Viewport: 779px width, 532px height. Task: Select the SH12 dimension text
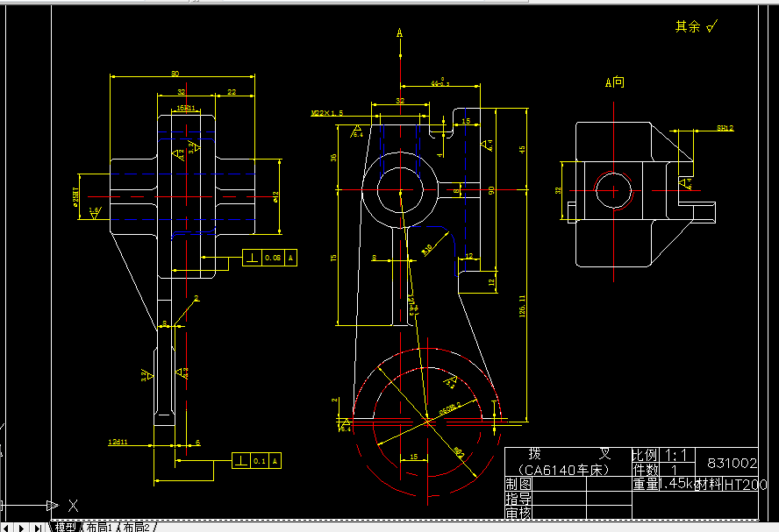[725, 128]
